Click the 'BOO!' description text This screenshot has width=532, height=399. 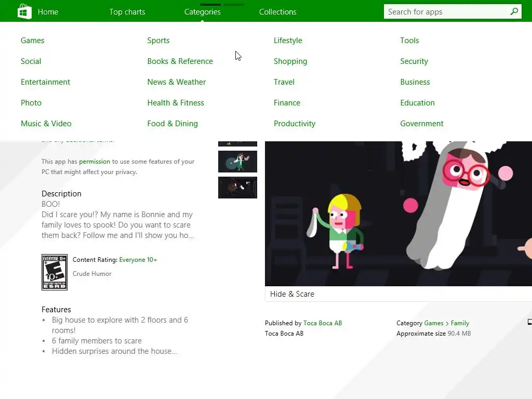point(50,204)
